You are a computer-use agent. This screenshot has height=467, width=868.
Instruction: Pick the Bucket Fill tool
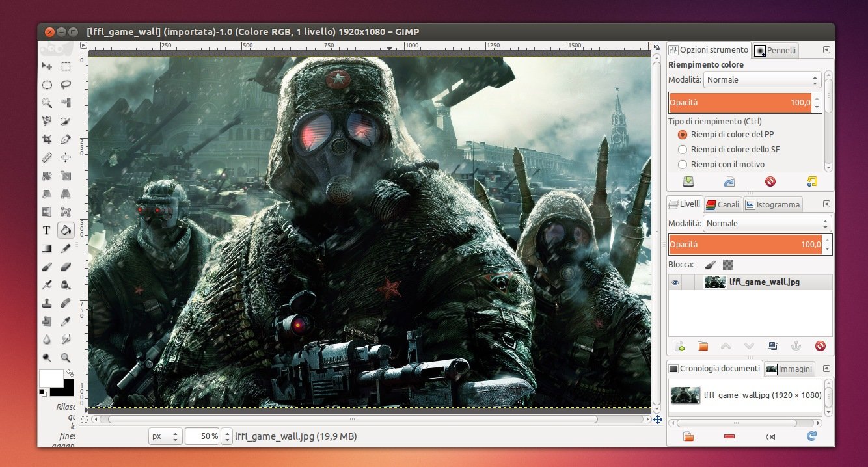tap(66, 230)
